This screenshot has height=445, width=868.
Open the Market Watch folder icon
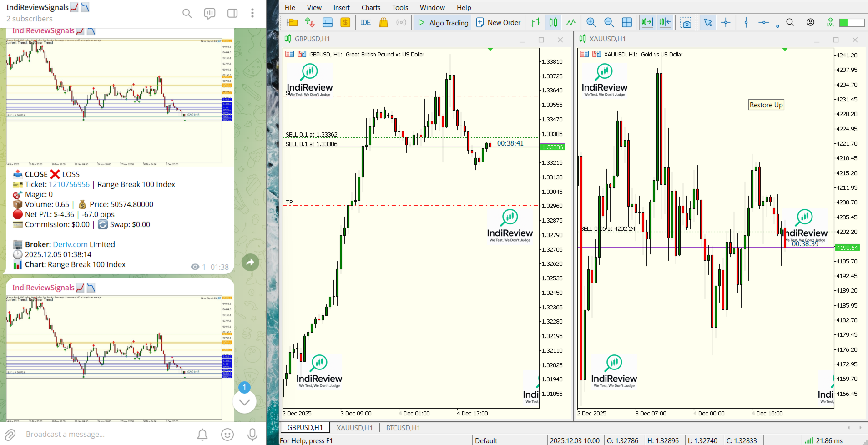292,22
